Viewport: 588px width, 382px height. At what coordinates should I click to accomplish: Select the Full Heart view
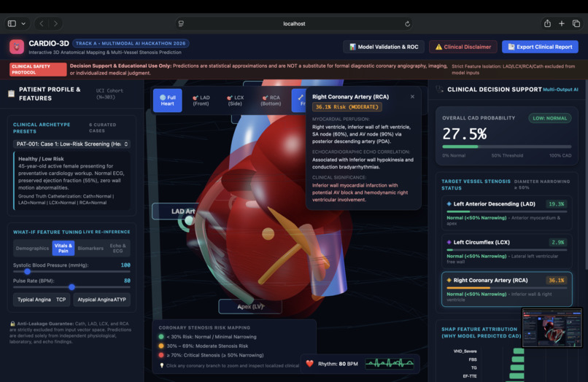[167, 101]
